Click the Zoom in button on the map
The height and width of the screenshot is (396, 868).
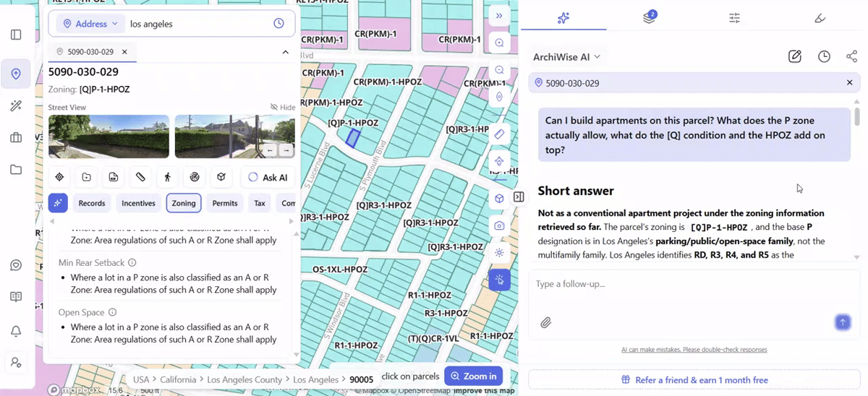click(474, 376)
